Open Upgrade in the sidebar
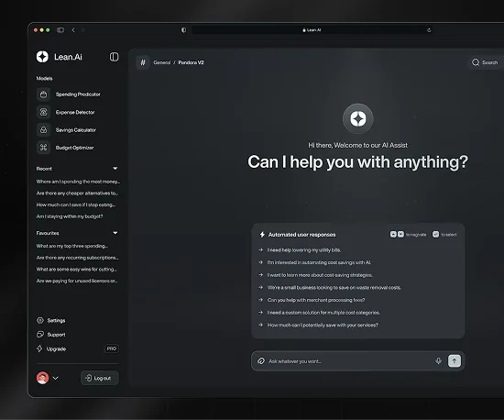 (51, 348)
